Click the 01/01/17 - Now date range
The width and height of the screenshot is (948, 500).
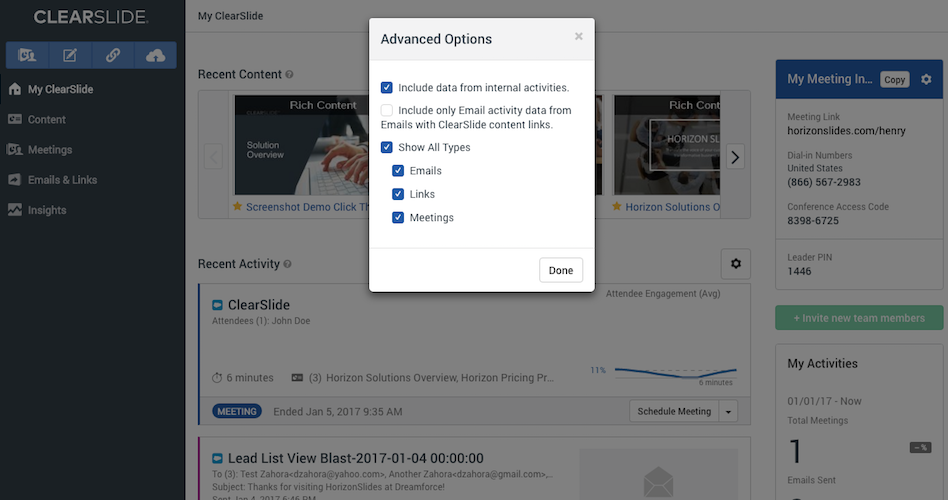824,401
